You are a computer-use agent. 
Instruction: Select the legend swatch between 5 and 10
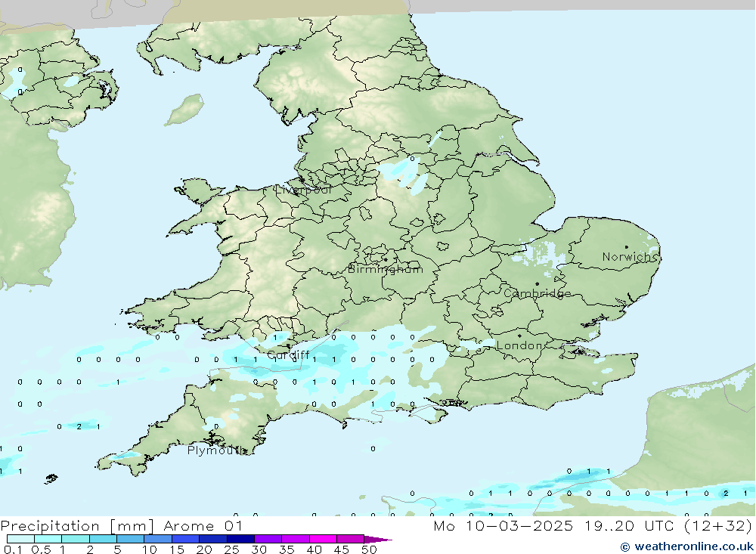[130, 539]
